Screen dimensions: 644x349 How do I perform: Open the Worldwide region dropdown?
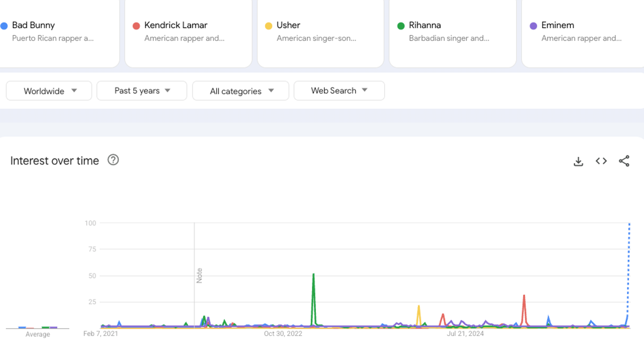[49, 91]
